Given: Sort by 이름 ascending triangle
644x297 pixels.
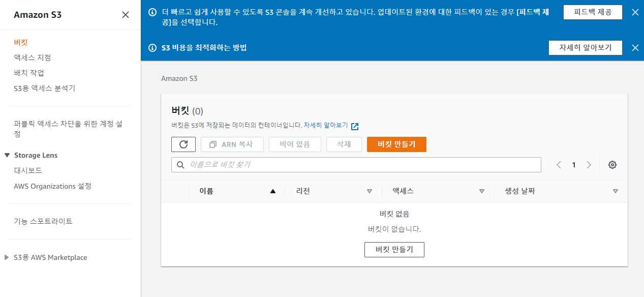Looking at the screenshot, I should coord(273,191).
